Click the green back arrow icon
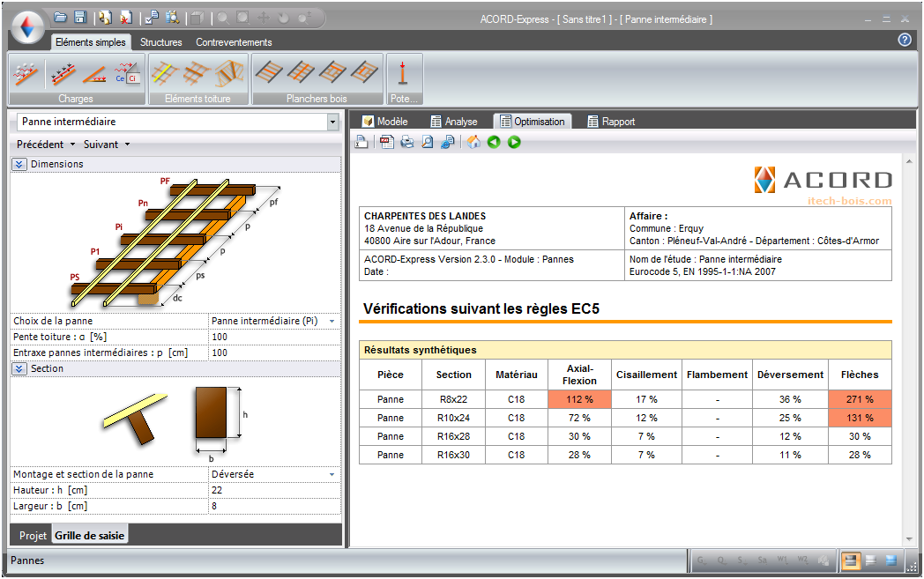The image size is (924, 579). click(494, 142)
